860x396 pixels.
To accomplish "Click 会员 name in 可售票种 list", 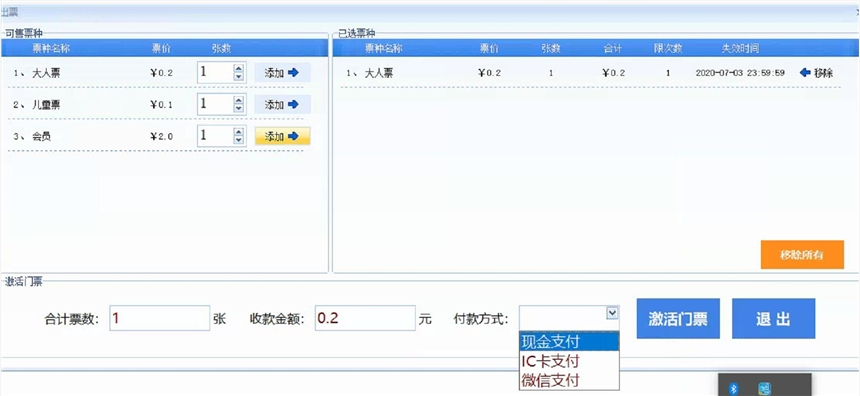I will pyautogui.click(x=42, y=137).
